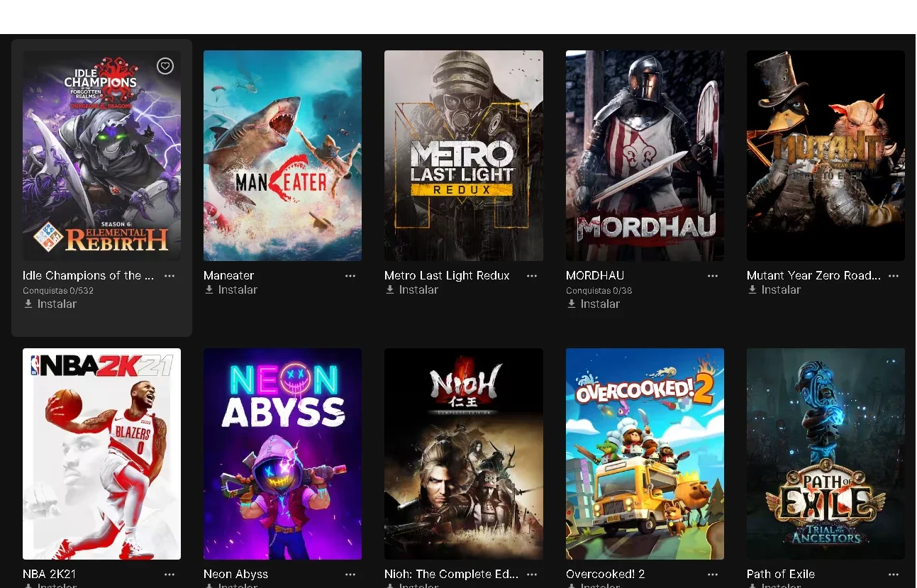917x588 pixels.
Task: Open the Path of Exile cover art
Action: tap(826, 454)
